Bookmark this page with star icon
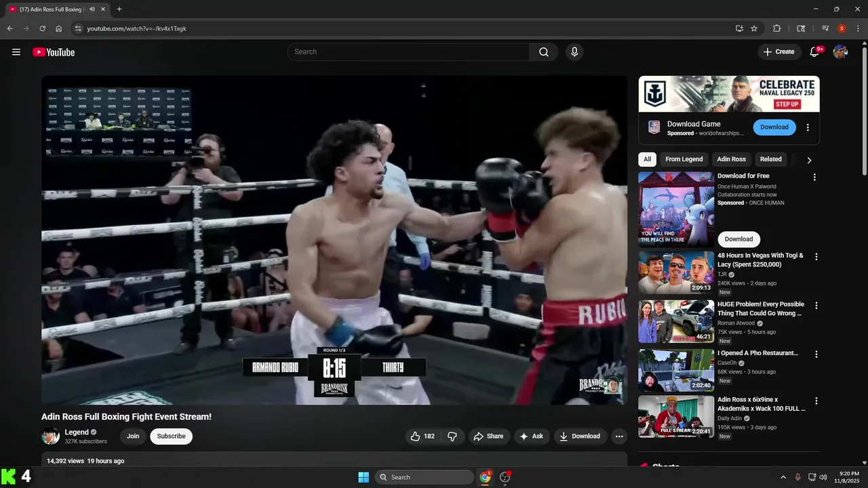868x488 pixels. [754, 28]
